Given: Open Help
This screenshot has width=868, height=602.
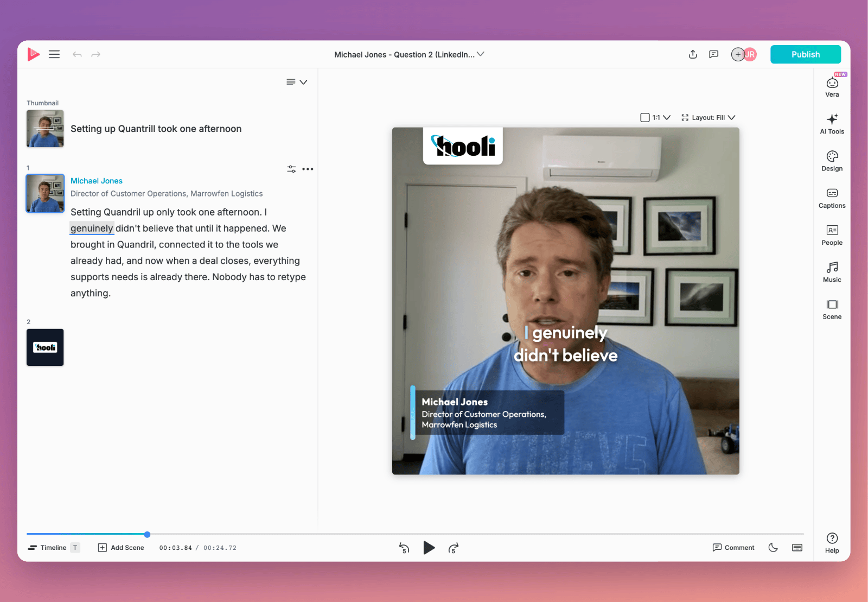Looking at the screenshot, I should pos(832,543).
